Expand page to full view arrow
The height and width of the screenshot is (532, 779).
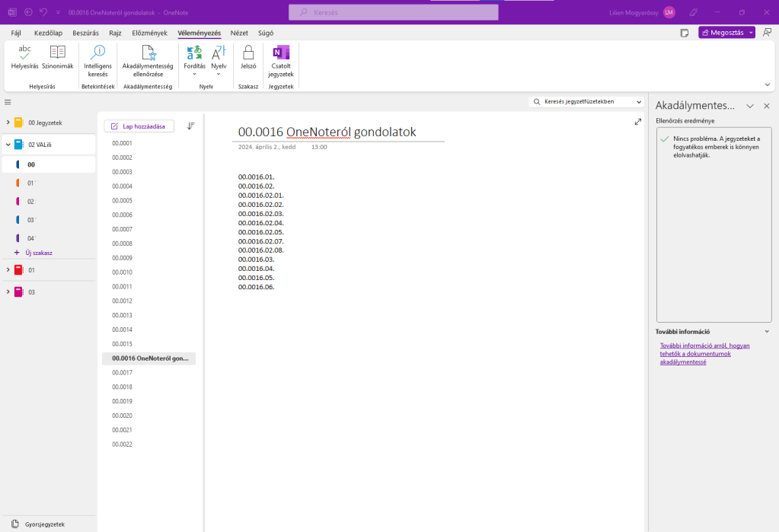[x=637, y=122]
